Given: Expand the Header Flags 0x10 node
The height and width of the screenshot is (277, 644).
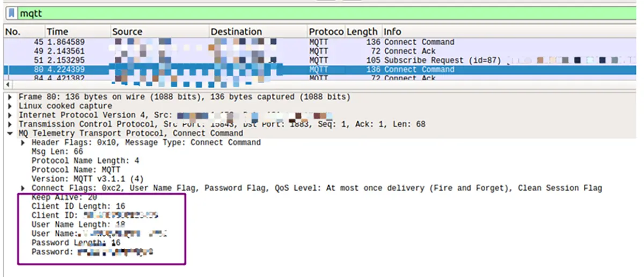Looking at the screenshot, I should coord(23,143).
